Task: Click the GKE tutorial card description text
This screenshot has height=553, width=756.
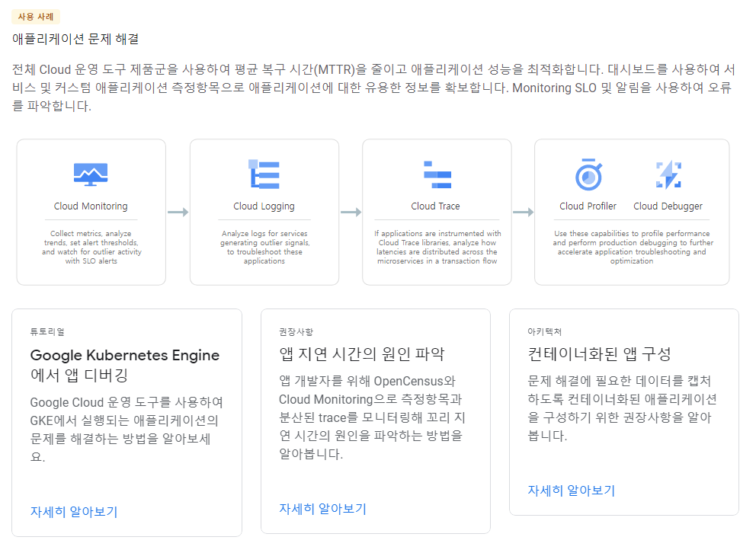Action: click(x=127, y=429)
